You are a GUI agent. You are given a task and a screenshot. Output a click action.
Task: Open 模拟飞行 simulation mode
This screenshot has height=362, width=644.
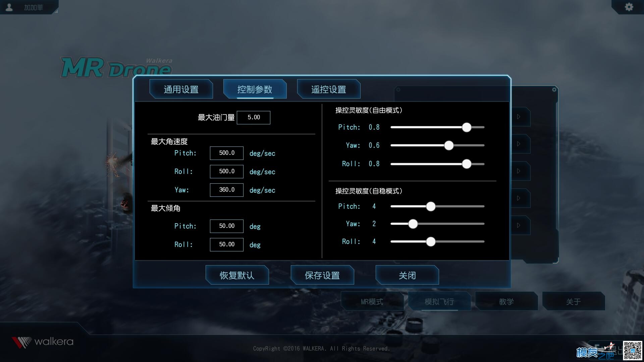click(439, 302)
